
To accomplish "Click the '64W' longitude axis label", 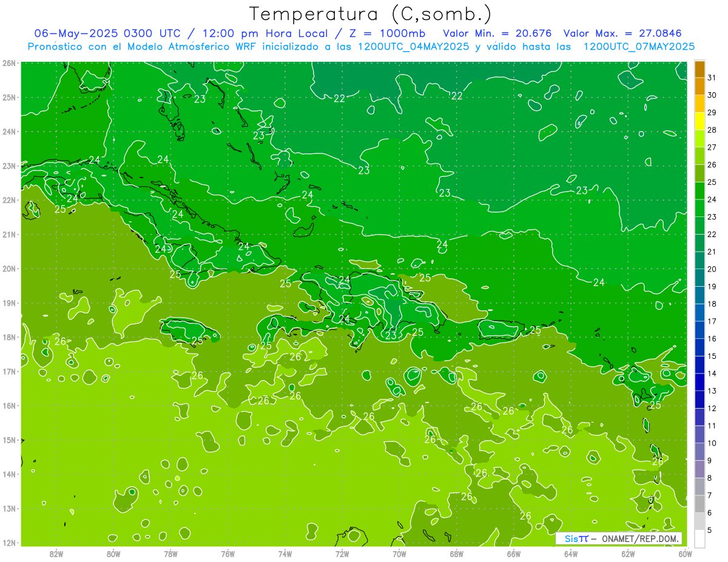I will (x=571, y=554).
